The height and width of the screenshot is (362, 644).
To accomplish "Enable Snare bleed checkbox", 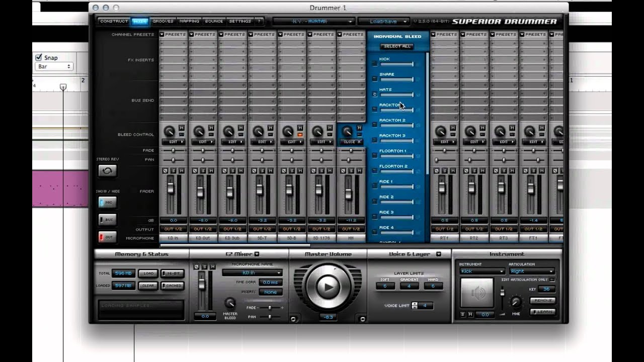I will pyautogui.click(x=374, y=79).
